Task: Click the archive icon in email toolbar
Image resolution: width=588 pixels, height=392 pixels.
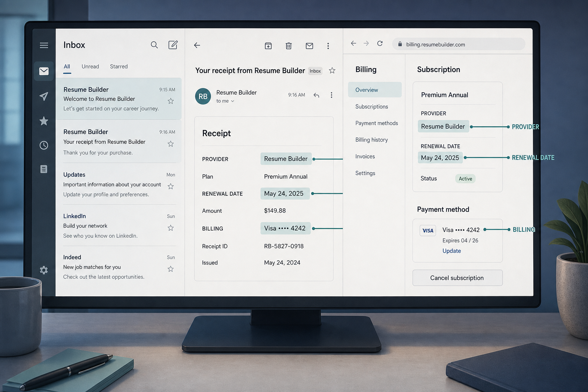Action: (x=268, y=46)
